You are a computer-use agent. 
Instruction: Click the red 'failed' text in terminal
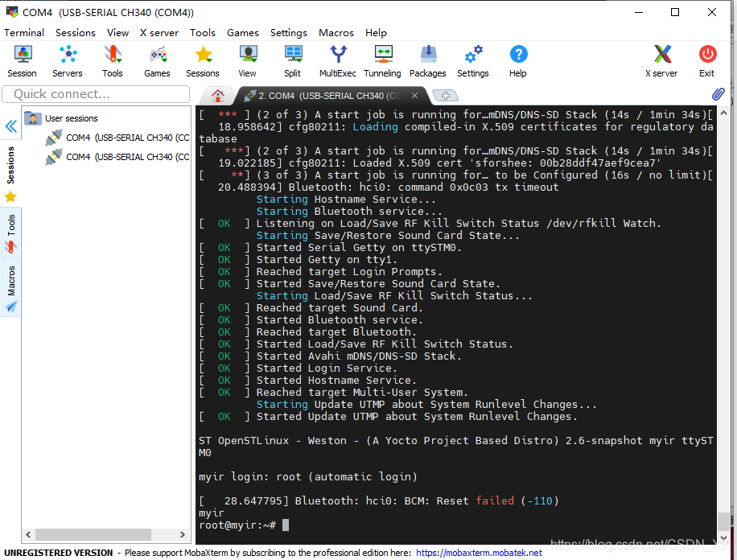pos(495,500)
